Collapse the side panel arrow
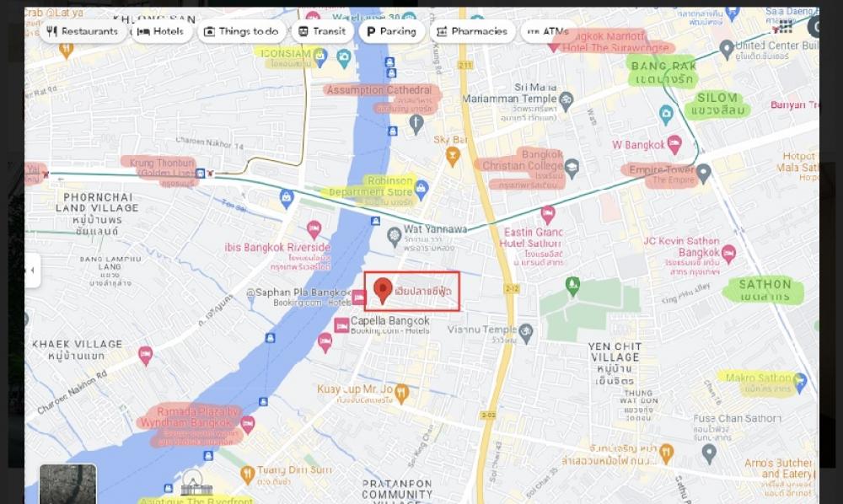Image resolution: width=843 pixels, height=504 pixels. 32,271
